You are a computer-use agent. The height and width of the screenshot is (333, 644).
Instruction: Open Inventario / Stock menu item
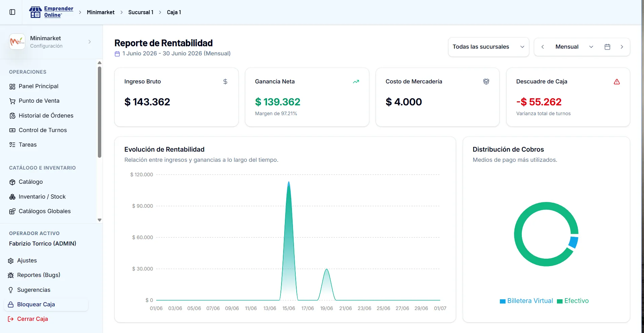point(42,197)
